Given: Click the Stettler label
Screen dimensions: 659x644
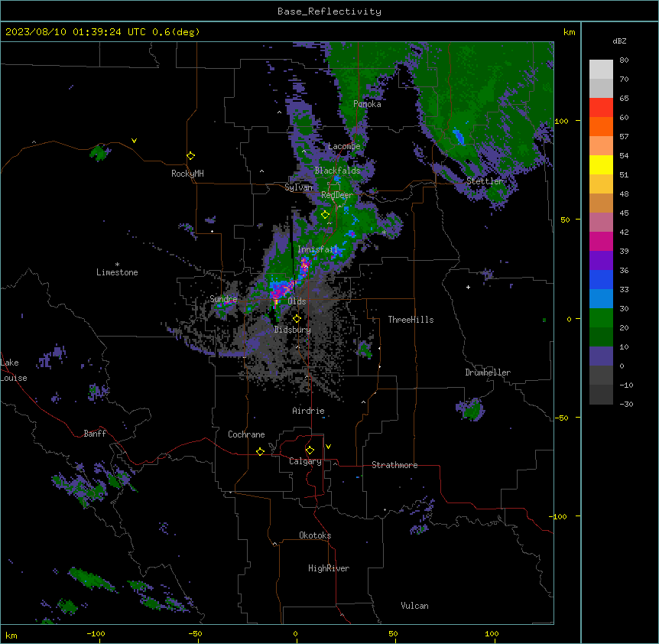Looking at the screenshot, I should pos(485,181).
